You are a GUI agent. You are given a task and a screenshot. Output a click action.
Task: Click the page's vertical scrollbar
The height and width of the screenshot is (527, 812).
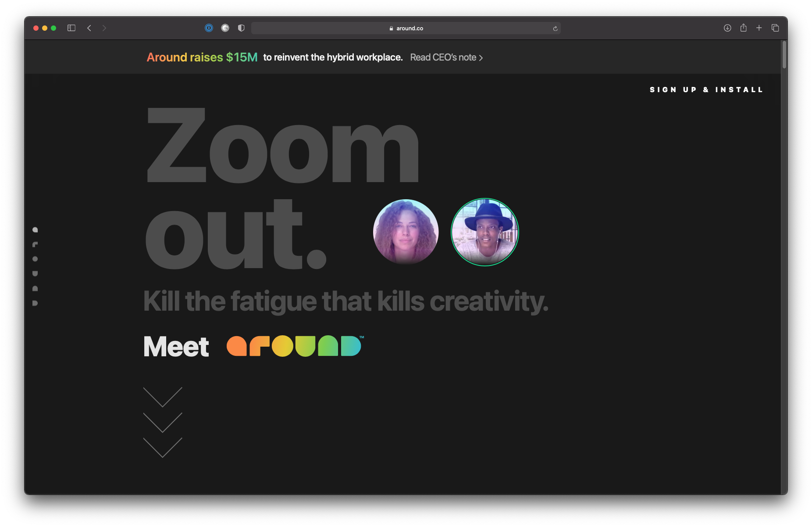point(784,55)
